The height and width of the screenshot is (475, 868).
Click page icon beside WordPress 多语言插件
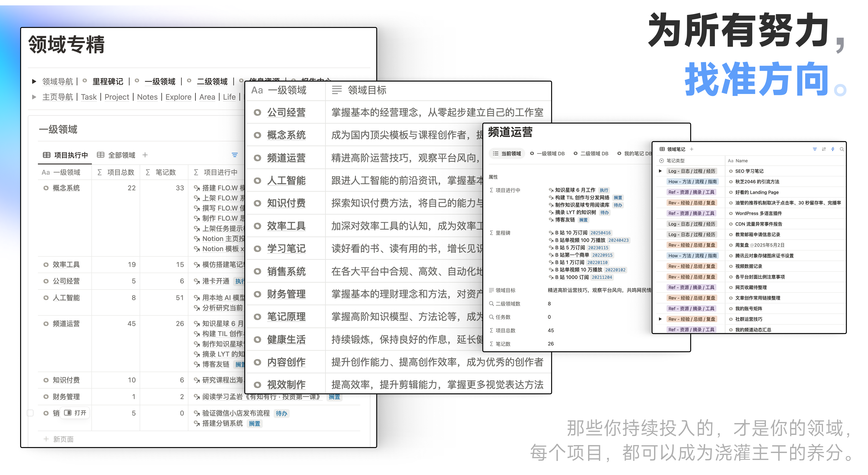coord(731,214)
